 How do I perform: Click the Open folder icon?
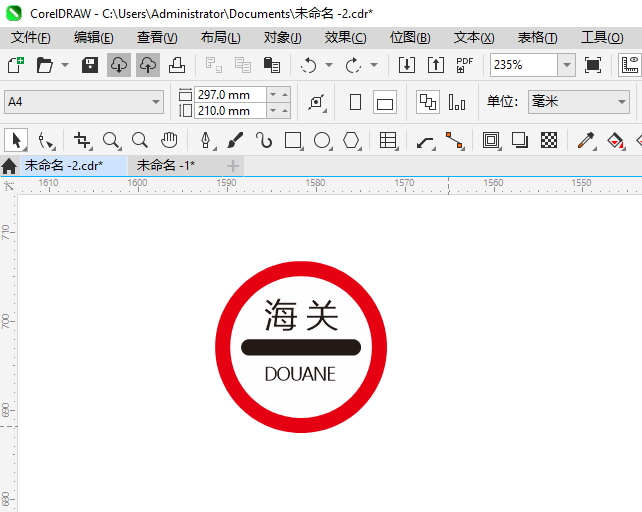point(44,65)
